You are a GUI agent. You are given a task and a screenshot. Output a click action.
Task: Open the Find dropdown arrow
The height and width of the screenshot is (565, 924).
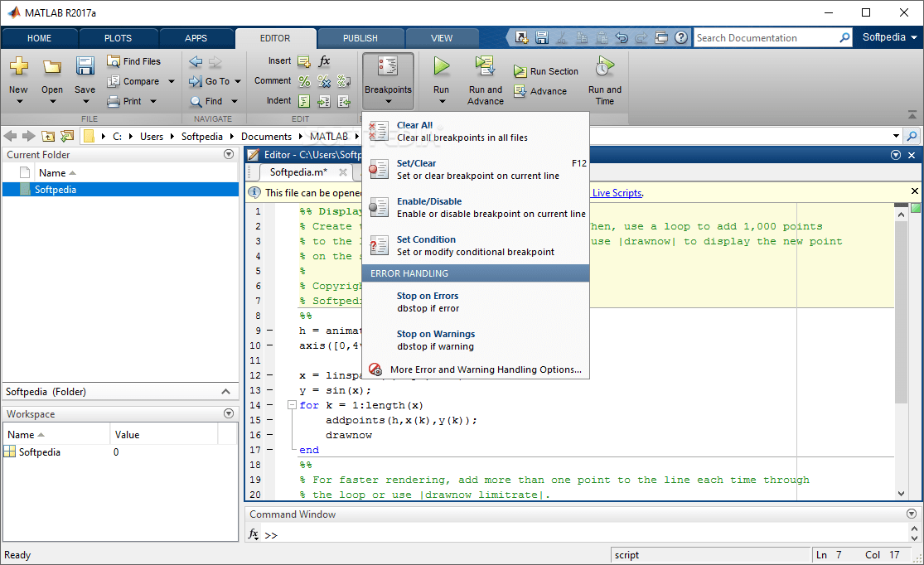[x=235, y=101]
